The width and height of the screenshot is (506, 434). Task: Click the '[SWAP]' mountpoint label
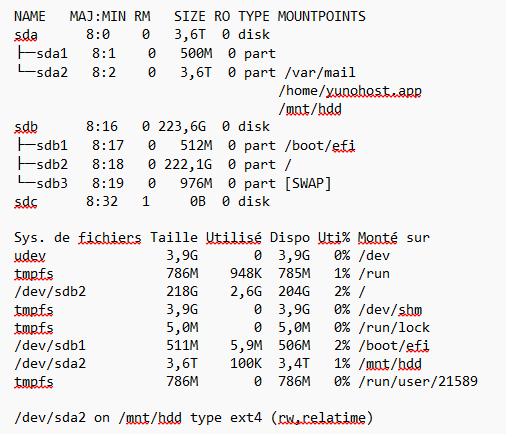[x=308, y=183]
